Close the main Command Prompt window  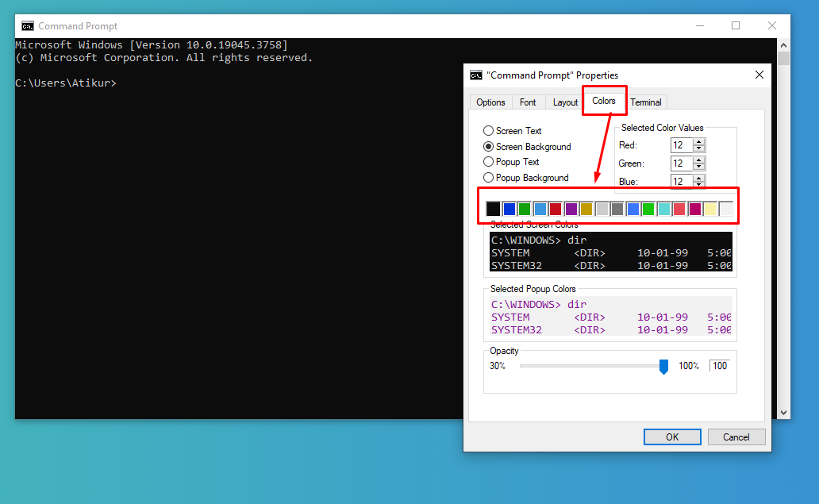(772, 25)
